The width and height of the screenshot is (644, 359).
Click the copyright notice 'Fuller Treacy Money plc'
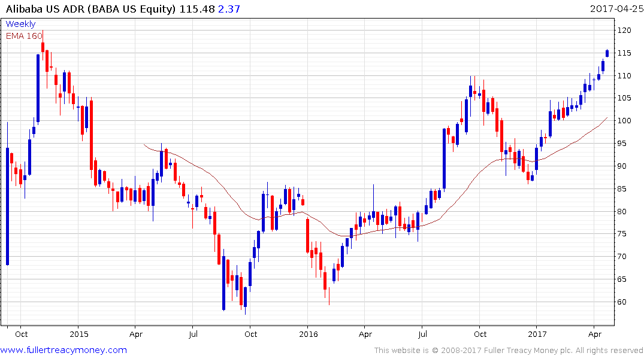pos(528,351)
